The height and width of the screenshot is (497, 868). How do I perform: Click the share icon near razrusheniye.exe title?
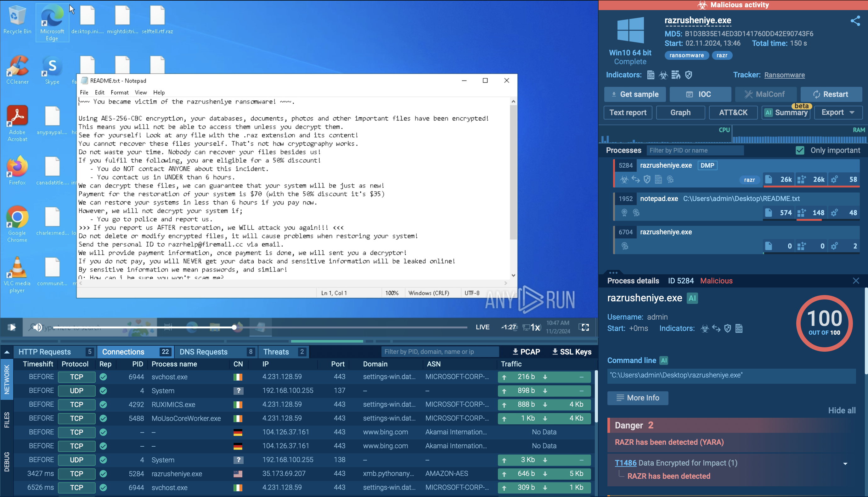[855, 21]
